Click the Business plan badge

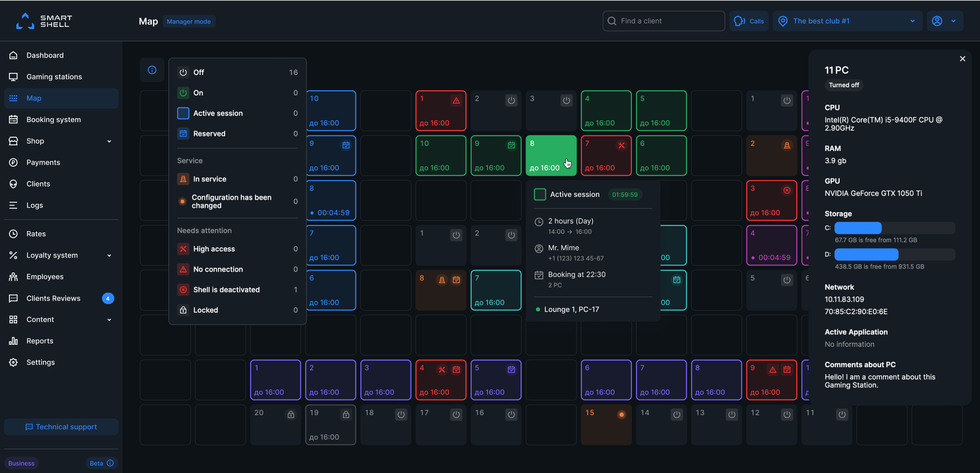tap(21, 463)
